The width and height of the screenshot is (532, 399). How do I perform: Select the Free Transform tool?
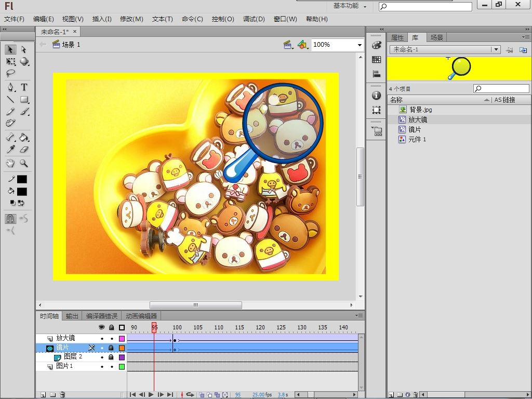[10, 61]
